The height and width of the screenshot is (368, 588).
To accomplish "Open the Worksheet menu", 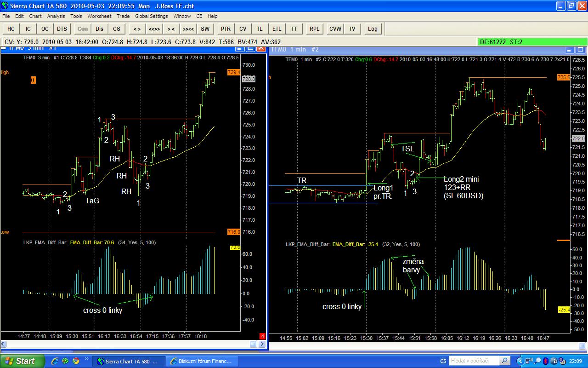I will point(99,16).
